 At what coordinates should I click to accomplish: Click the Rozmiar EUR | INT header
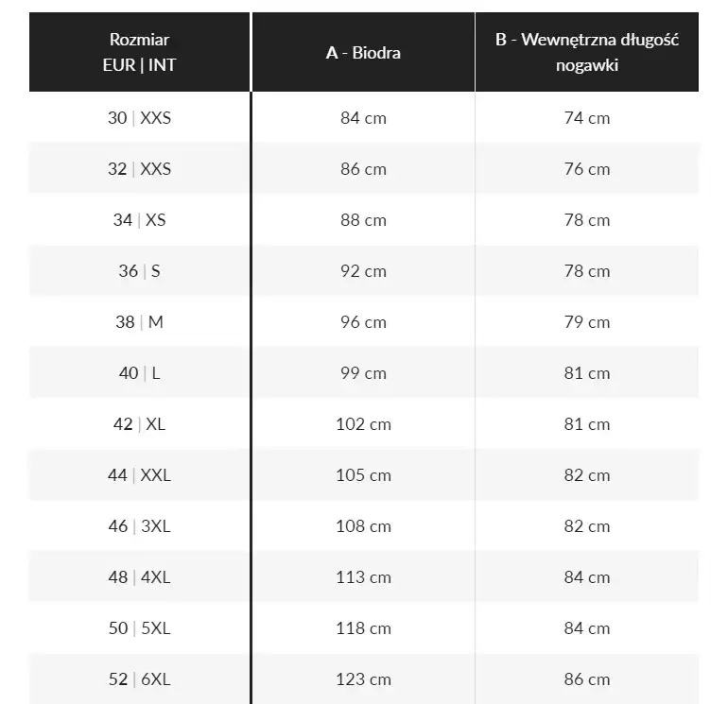pyautogui.click(x=139, y=53)
